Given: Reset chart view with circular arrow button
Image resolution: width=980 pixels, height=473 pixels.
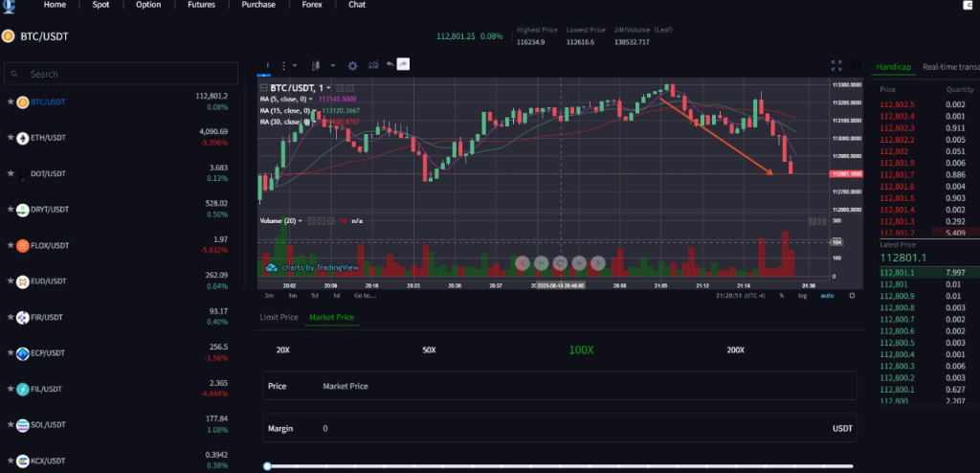Looking at the screenshot, I should [560, 261].
